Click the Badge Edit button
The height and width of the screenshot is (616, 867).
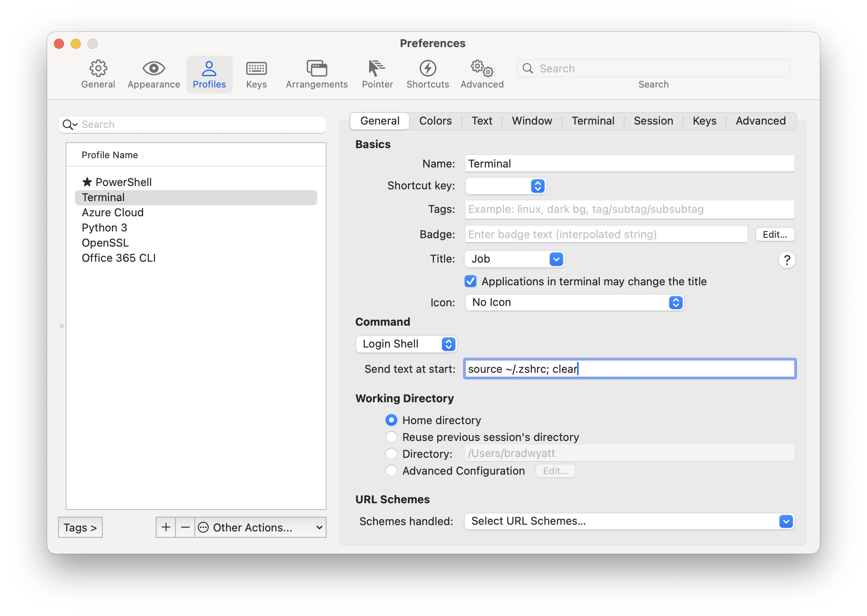coord(775,234)
